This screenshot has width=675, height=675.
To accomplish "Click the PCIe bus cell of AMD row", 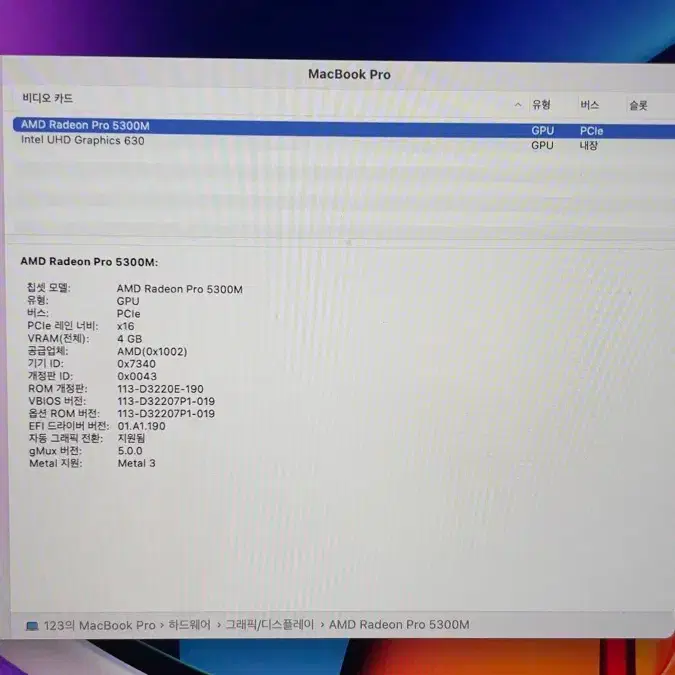I will coord(591,131).
